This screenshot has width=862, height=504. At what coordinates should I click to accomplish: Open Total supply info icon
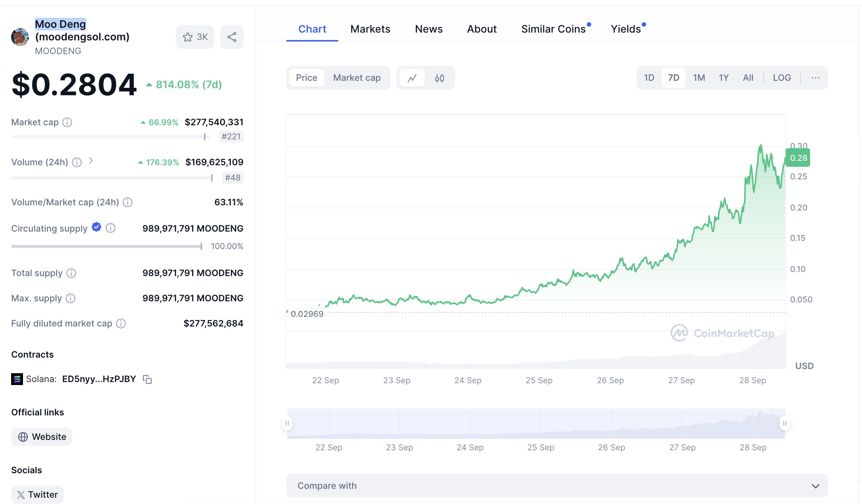pos(71,273)
